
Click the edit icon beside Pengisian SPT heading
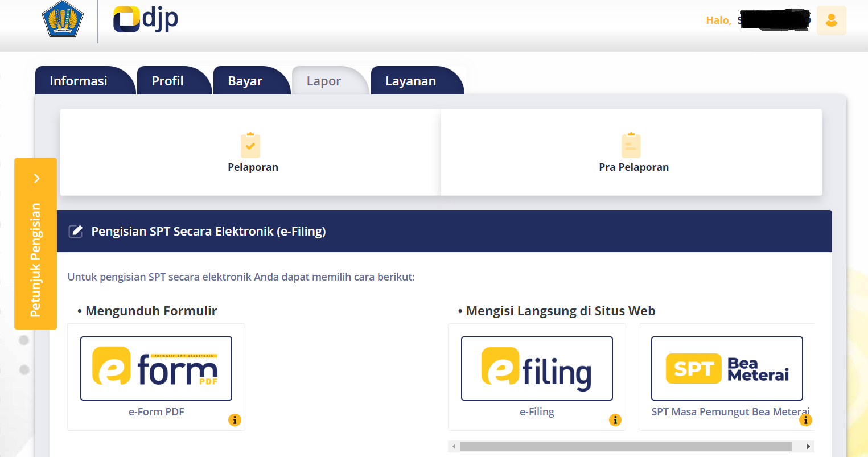[x=76, y=231]
